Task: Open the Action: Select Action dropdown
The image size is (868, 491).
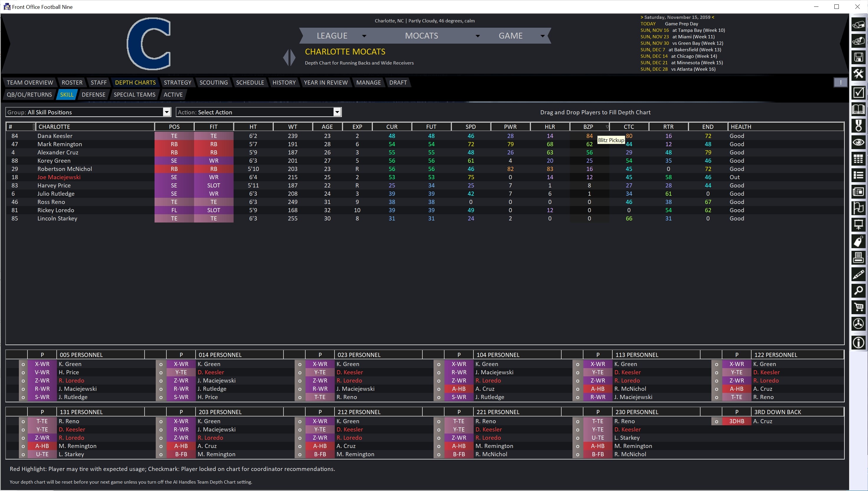Action: 337,112
